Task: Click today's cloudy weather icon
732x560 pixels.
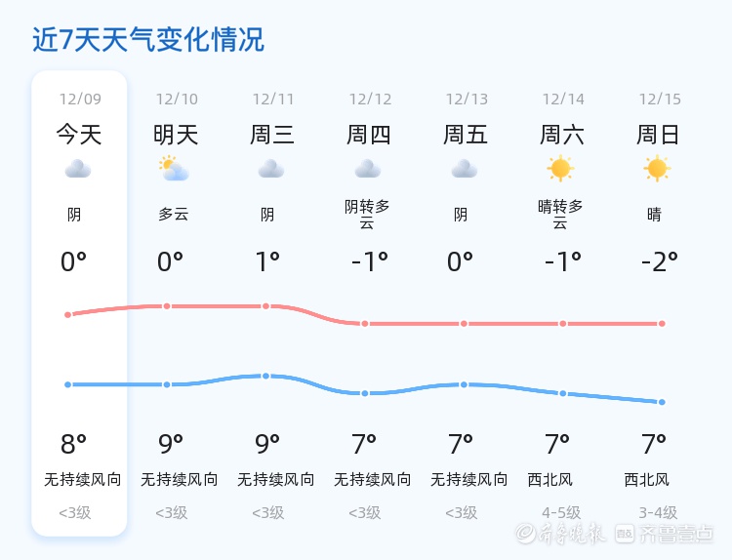Action: coord(78,170)
